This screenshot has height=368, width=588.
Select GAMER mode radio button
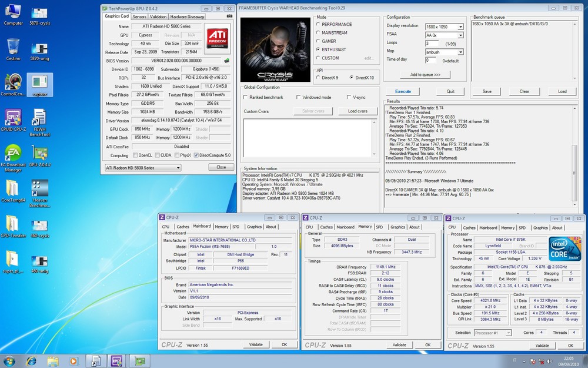(x=318, y=41)
